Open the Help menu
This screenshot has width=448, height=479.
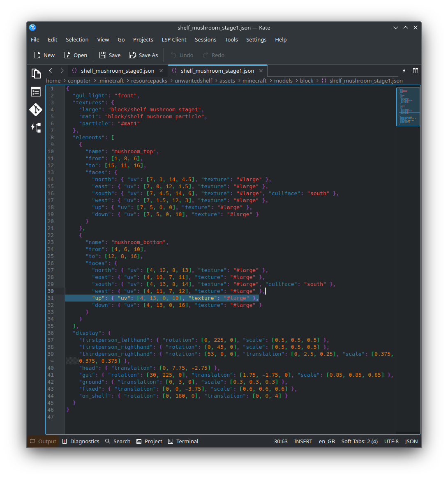pos(281,39)
